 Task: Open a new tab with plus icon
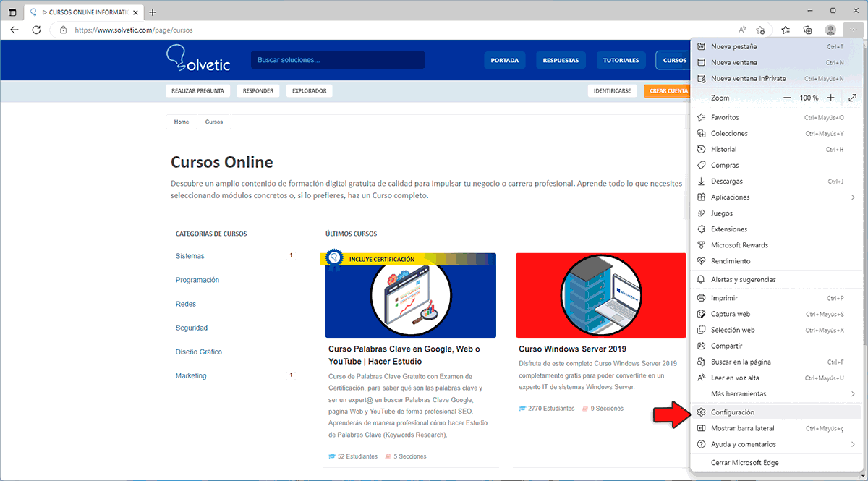click(153, 12)
